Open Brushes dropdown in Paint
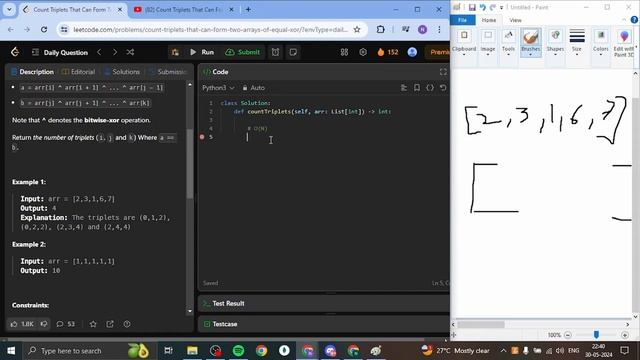640x360 pixels. pos(531,42)
